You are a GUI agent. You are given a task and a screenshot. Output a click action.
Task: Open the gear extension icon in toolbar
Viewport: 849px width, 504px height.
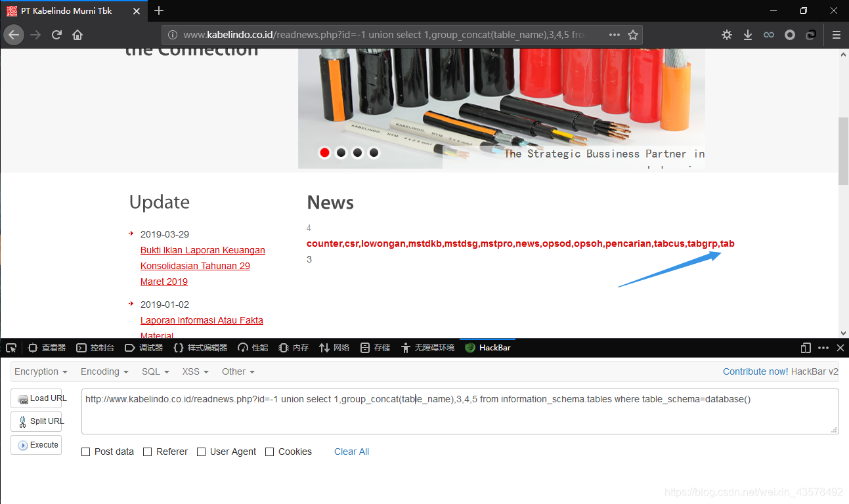click(x=727, y=35)
